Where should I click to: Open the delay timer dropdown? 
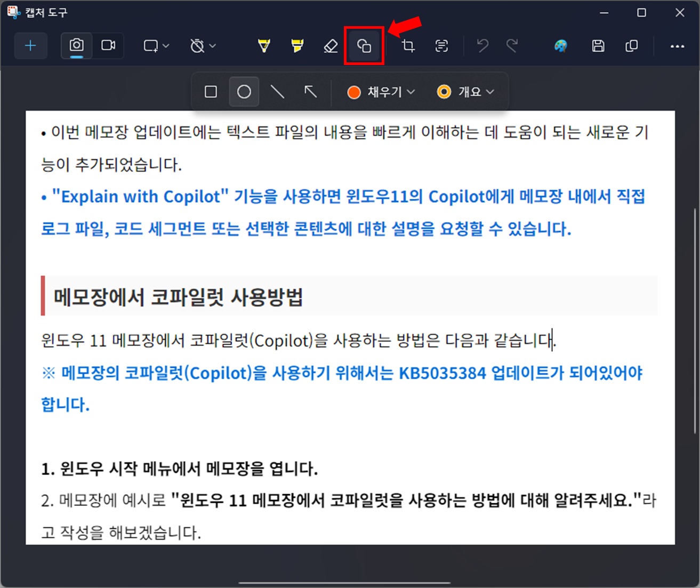pos(203,46)
